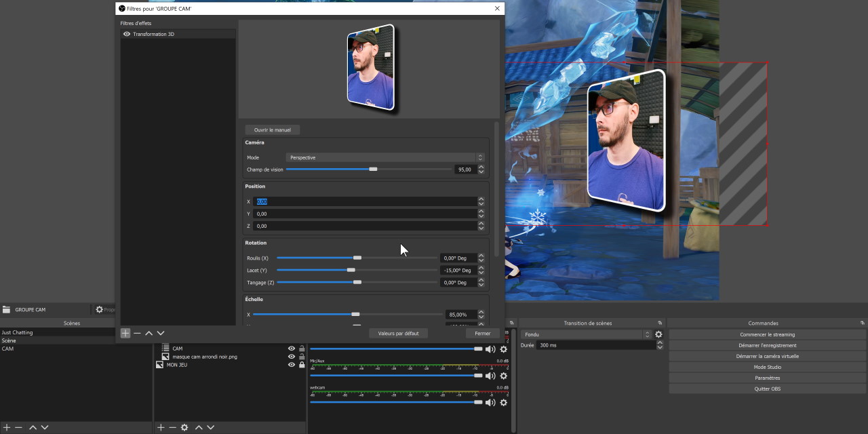The image size is (868, 434).
Task: Remove the selected filter using the minus icon
Action: click(137, 333)
